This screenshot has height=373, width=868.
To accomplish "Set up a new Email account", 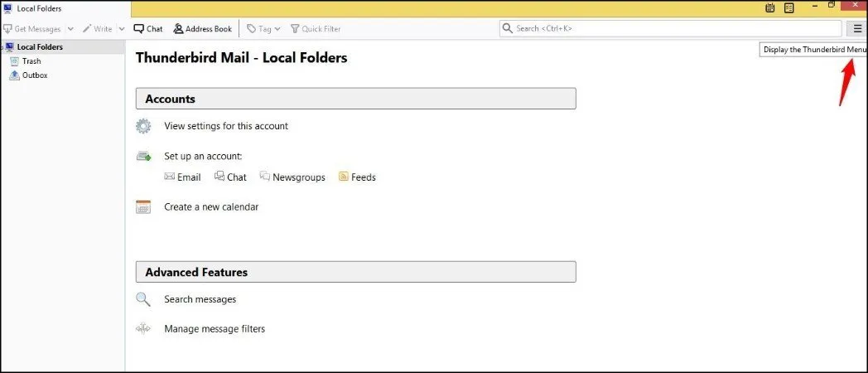I will [183, 177].
